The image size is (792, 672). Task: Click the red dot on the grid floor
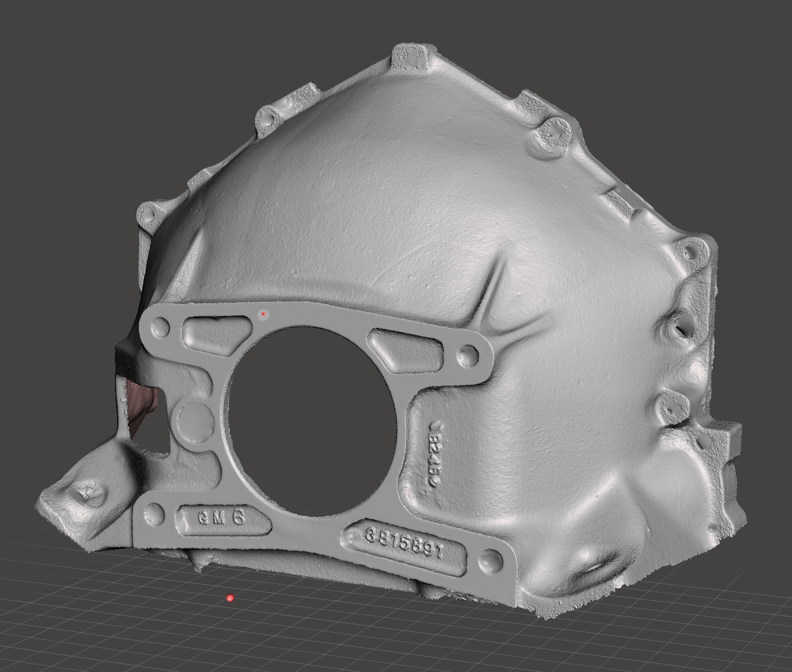point(229,597)
